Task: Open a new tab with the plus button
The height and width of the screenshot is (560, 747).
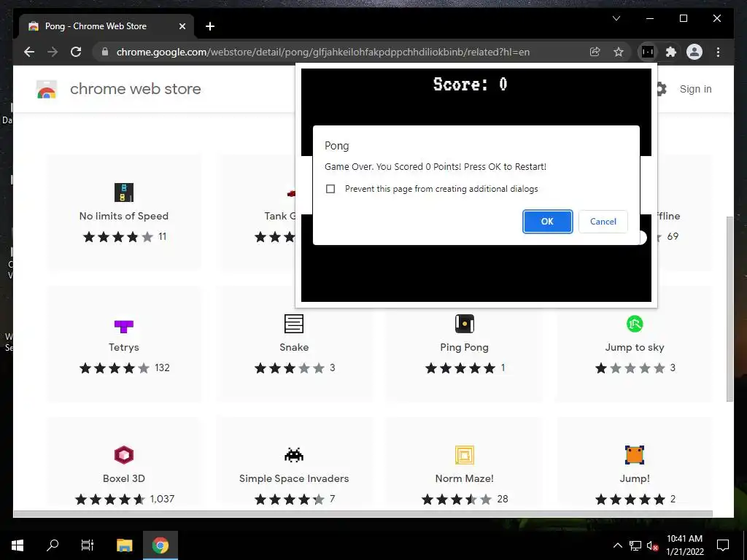Action: tap(210, 26)
